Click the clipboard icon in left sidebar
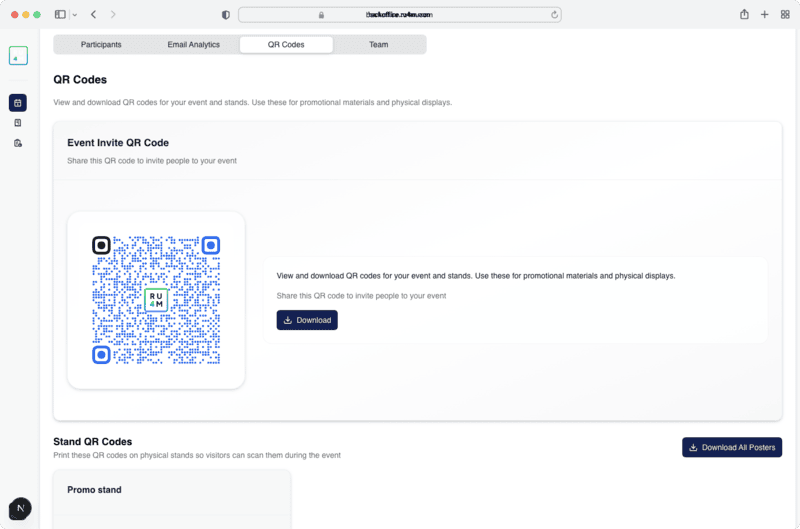This screenshot has height=529, width=800. point(18,143)
